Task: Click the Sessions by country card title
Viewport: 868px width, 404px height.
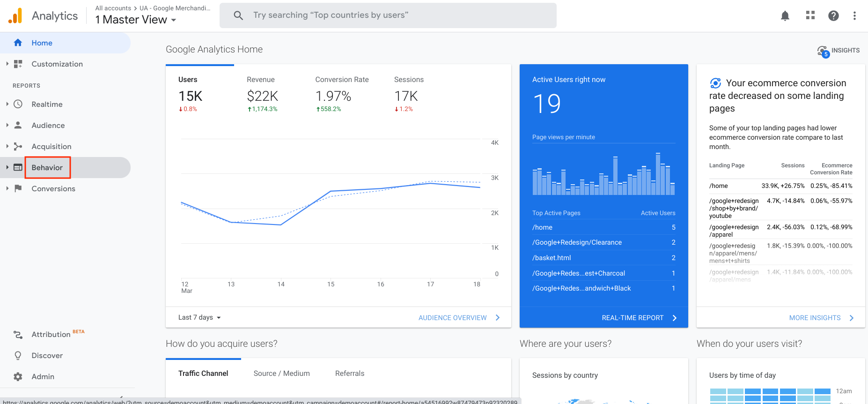Action: (x=565, y=375)
